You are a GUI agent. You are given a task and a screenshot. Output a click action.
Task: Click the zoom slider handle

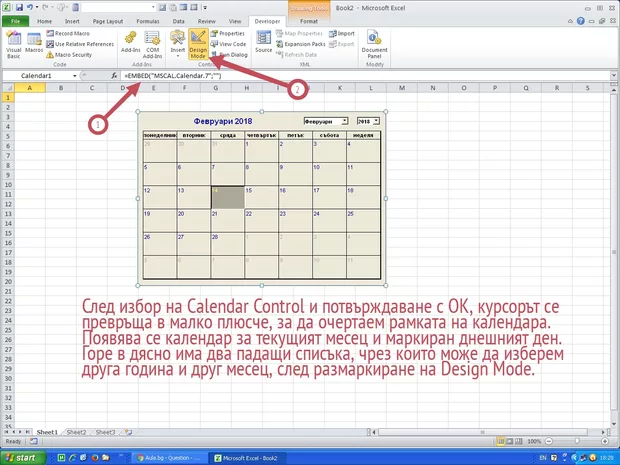point(577,441)
